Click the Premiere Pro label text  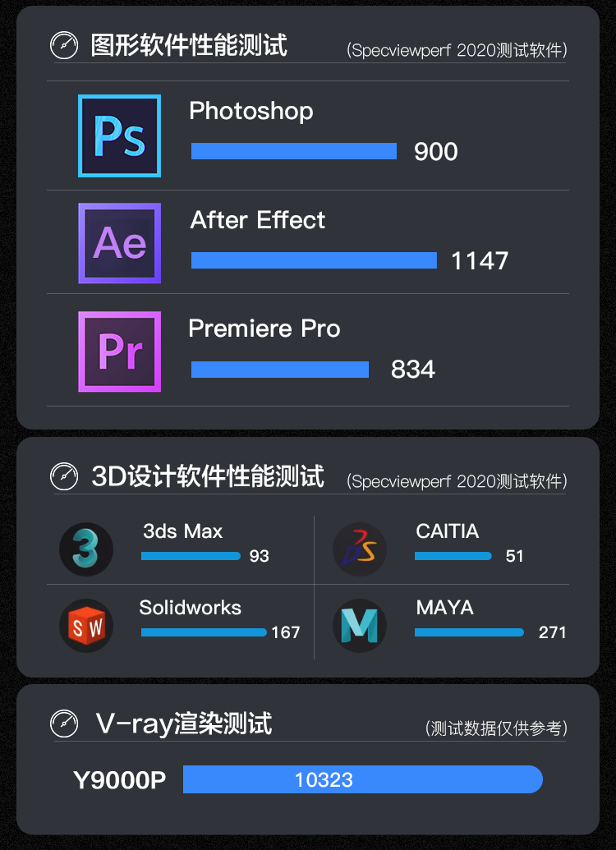[264, 329]
